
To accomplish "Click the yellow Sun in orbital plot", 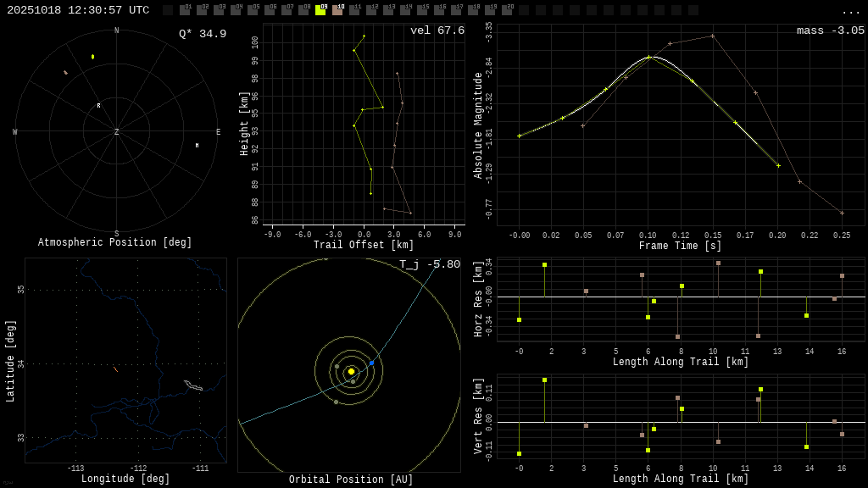I will click(351, 371).
